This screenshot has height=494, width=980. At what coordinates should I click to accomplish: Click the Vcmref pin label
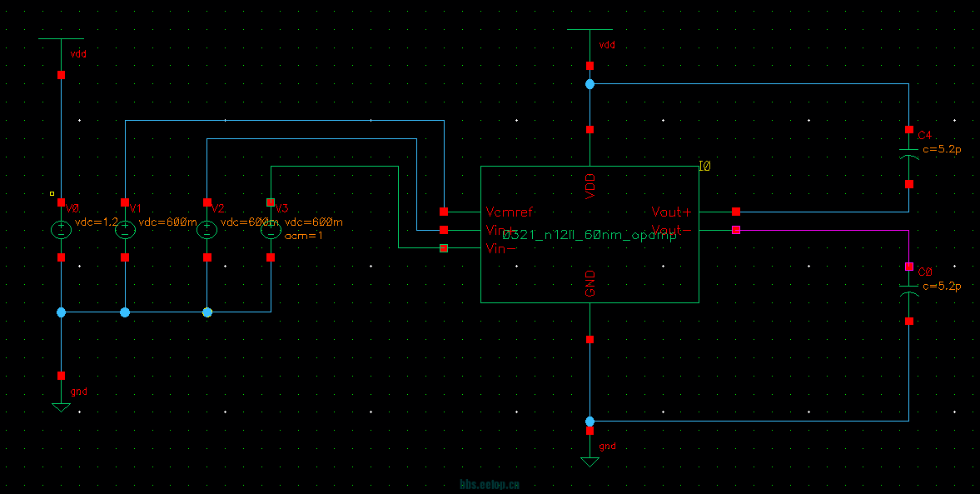(510, 212)
